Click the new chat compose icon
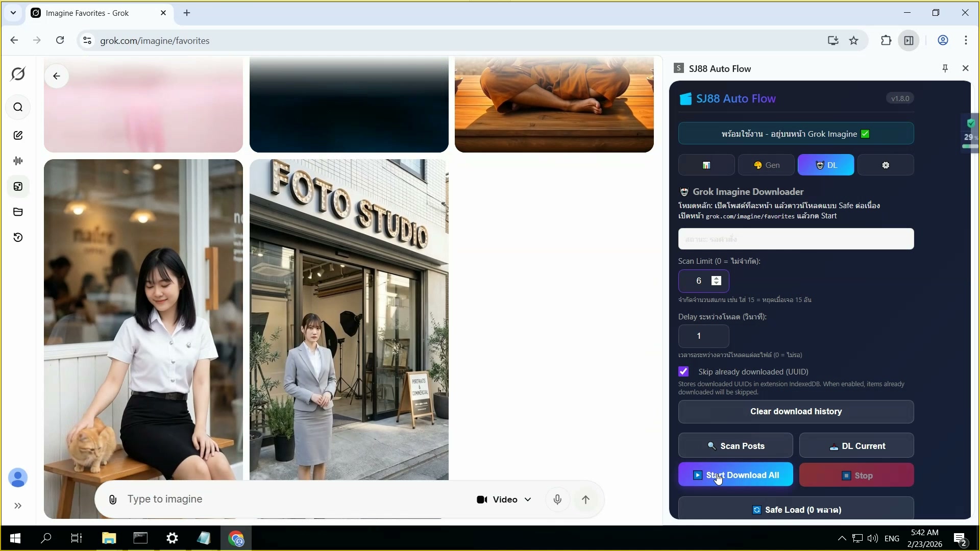This screenshot has width=980, height=551. [x=18, y=135]
